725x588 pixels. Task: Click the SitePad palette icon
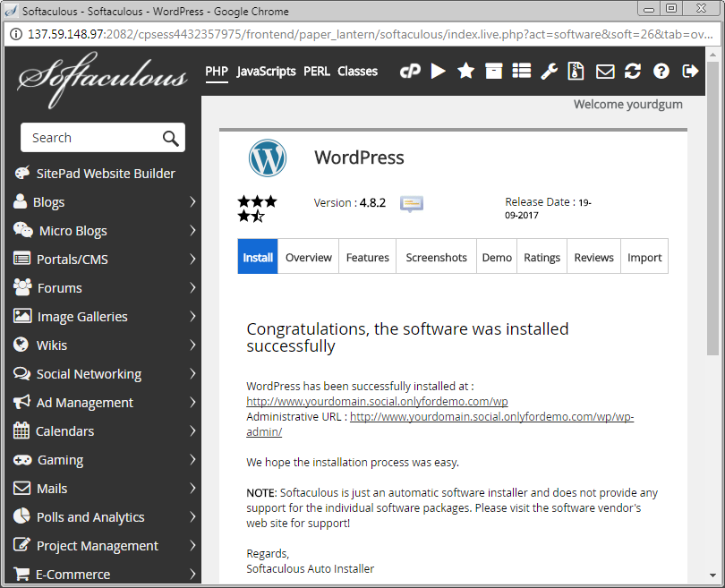click(x=22, y=173)
